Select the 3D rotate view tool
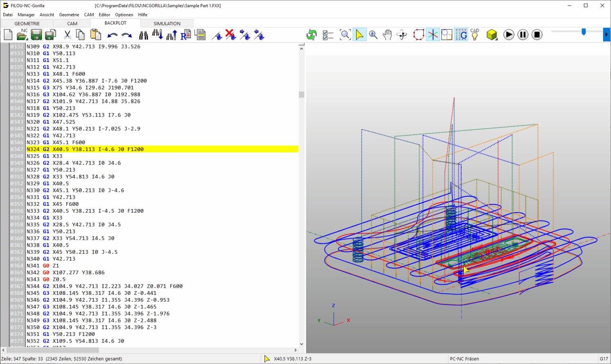This screenshot has width=611, height=364. click(402, 35)
